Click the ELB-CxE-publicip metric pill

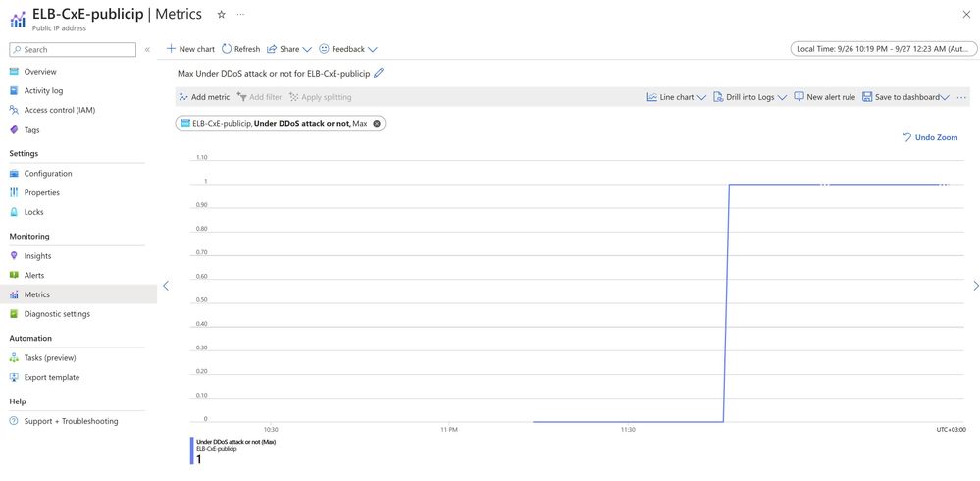point(280,124)
